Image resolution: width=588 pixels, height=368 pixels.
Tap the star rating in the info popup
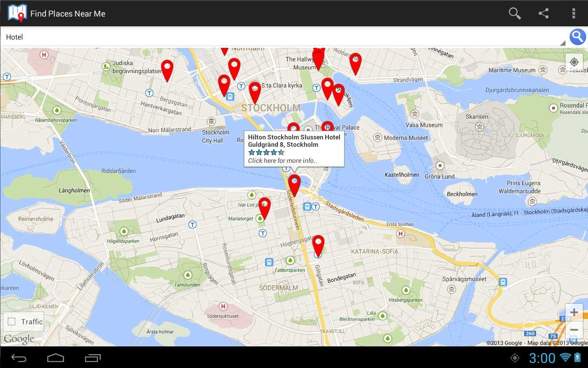coord(266,152)
